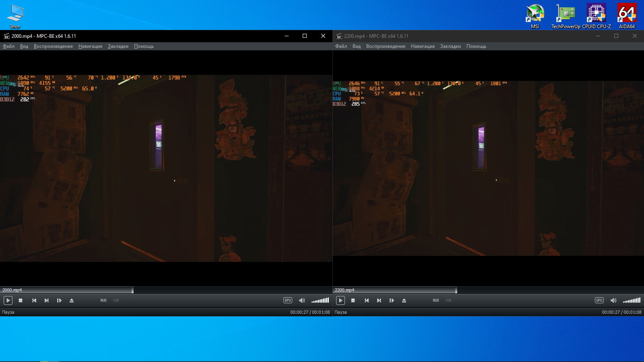Open the Закладки menu in 2000.mp4 window
Viewport: 644px width, 362px height.
(118, 46)
